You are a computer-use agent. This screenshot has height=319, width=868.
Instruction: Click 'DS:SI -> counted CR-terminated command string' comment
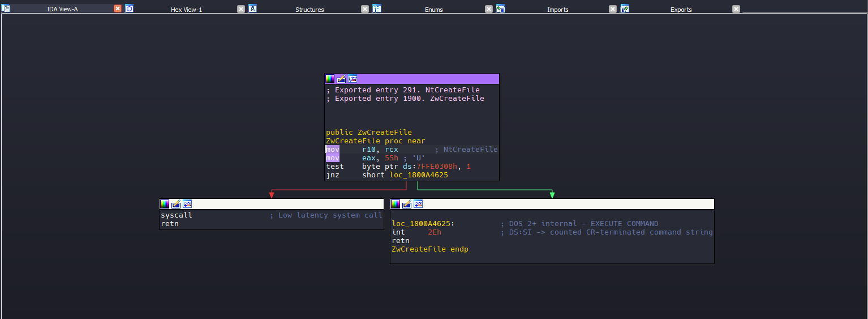point(607,232)
